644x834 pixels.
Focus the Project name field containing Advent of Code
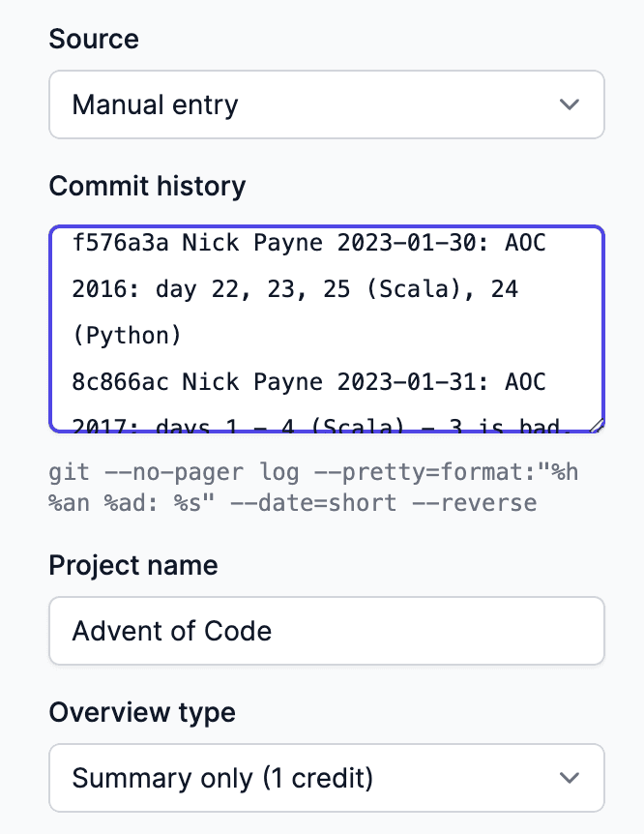(x=326, y=631)
